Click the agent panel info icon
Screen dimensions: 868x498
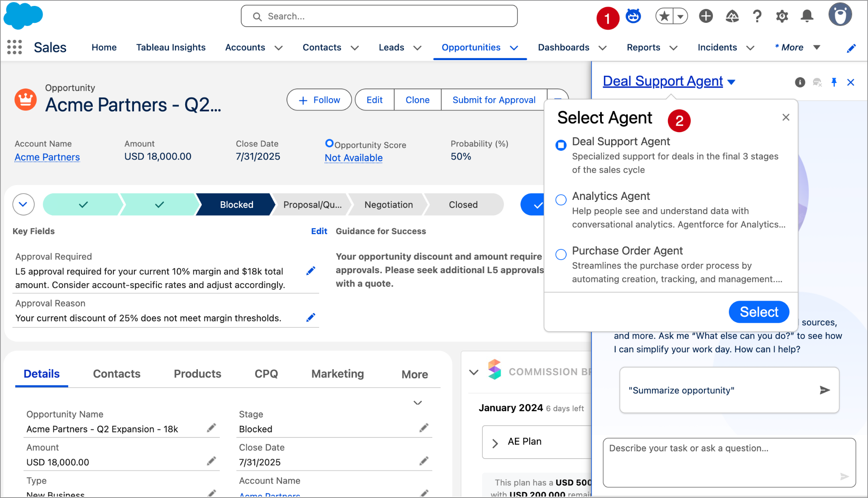coord(800,82)
